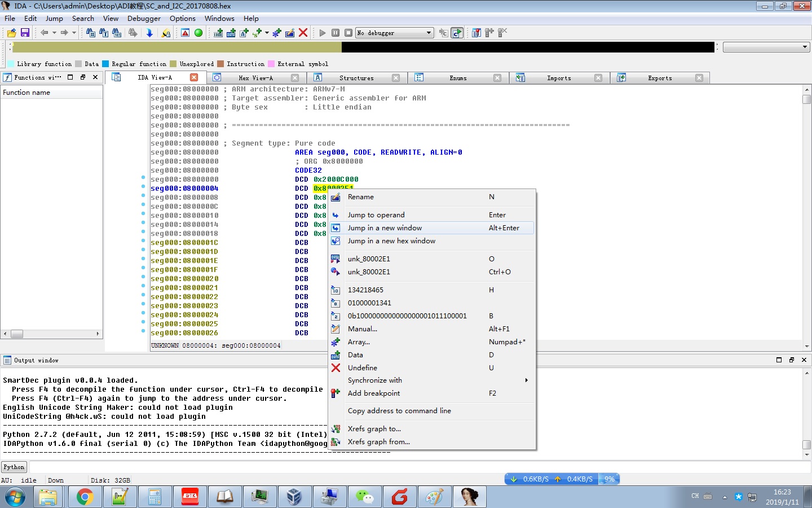Open the Debugger menu
This screenshot has height=508, width=812.
[144, 18]
